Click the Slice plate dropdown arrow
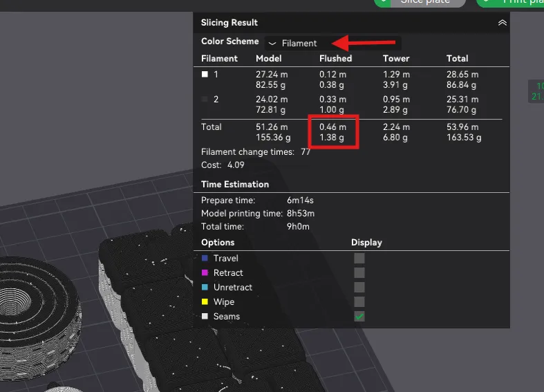 point(383,2)
